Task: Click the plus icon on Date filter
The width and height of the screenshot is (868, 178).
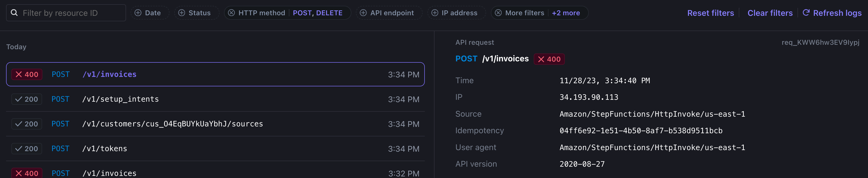Action: click(138, 13)
